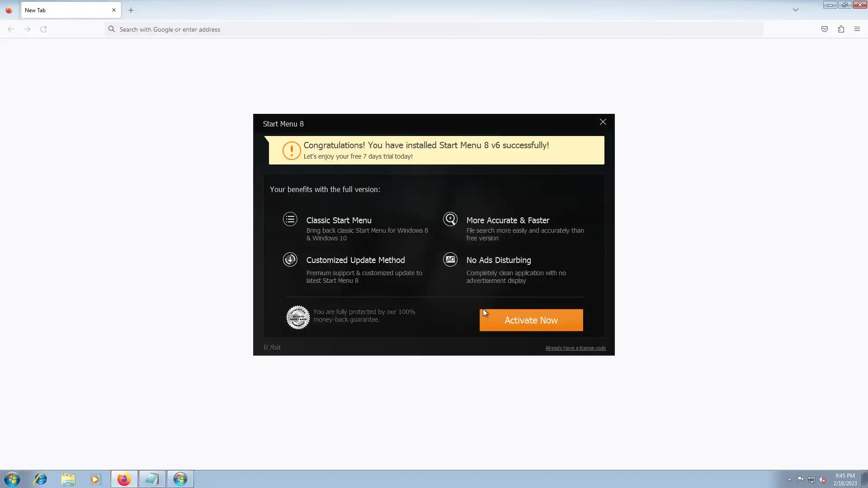Focus the Search with Google address bar
The width and height of the screenshot is (868, 488).
(434, 29)
